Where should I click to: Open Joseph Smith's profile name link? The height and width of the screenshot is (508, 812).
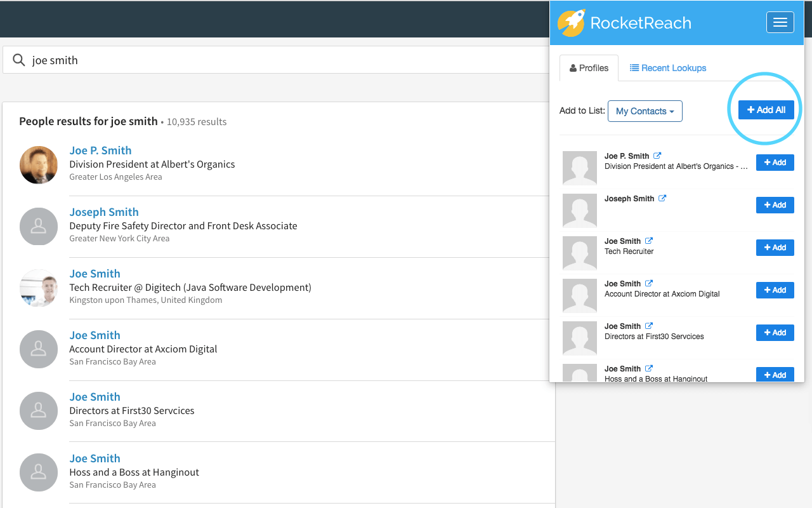tap(104, 212)
